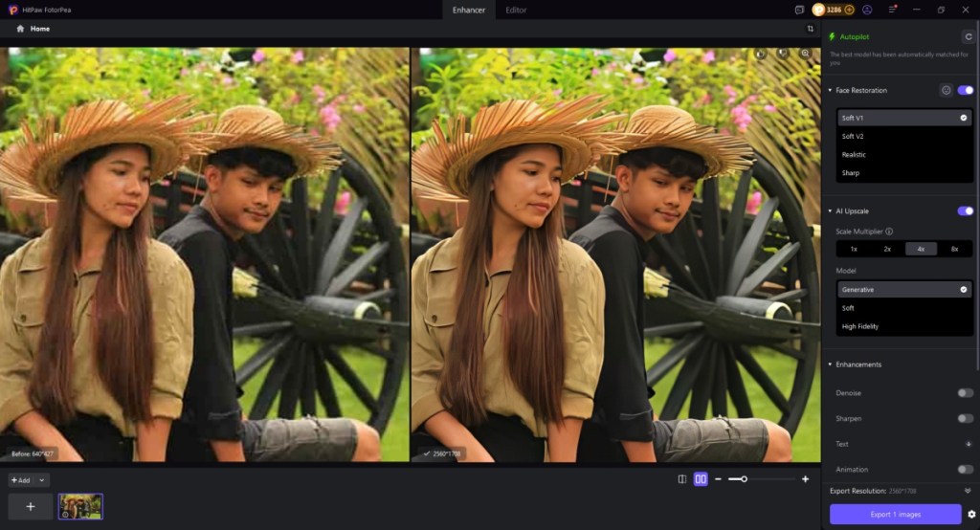Choose the Soft upscale model
980x530 pixels.
point(904,308)
